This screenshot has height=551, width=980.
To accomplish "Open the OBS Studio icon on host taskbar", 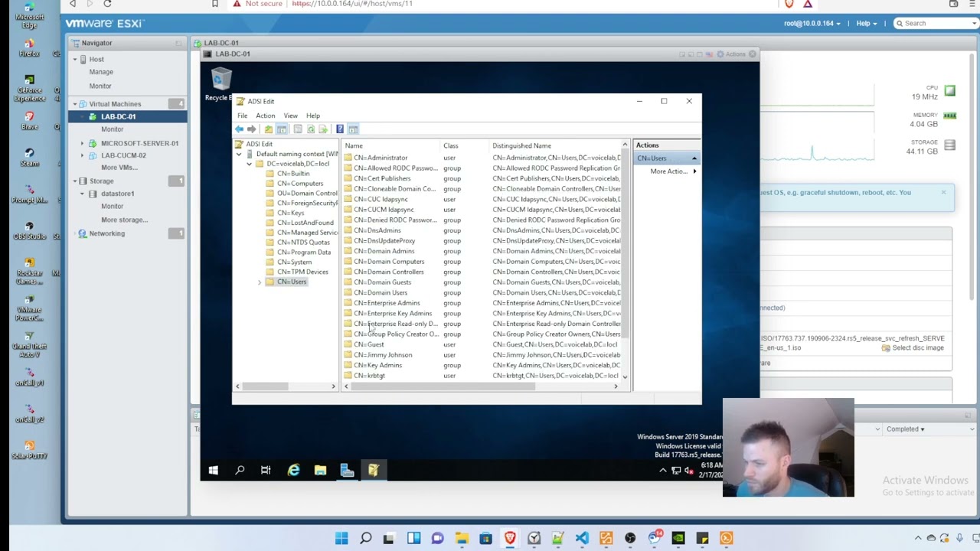I will tap(630, 538).
